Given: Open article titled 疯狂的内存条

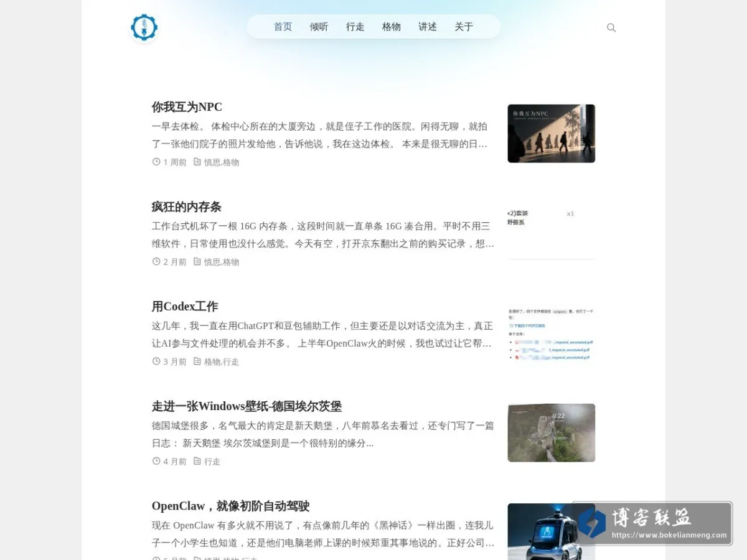Looking at the screenshot, I should click(x=187, y=207).
